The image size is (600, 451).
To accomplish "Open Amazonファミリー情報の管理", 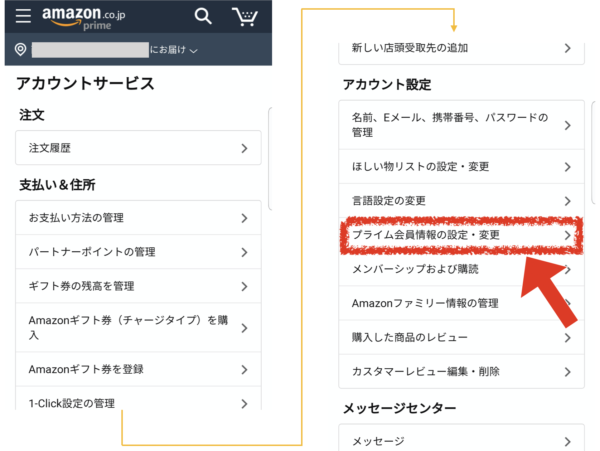I will pyautogui.click(x=461, y=303).
